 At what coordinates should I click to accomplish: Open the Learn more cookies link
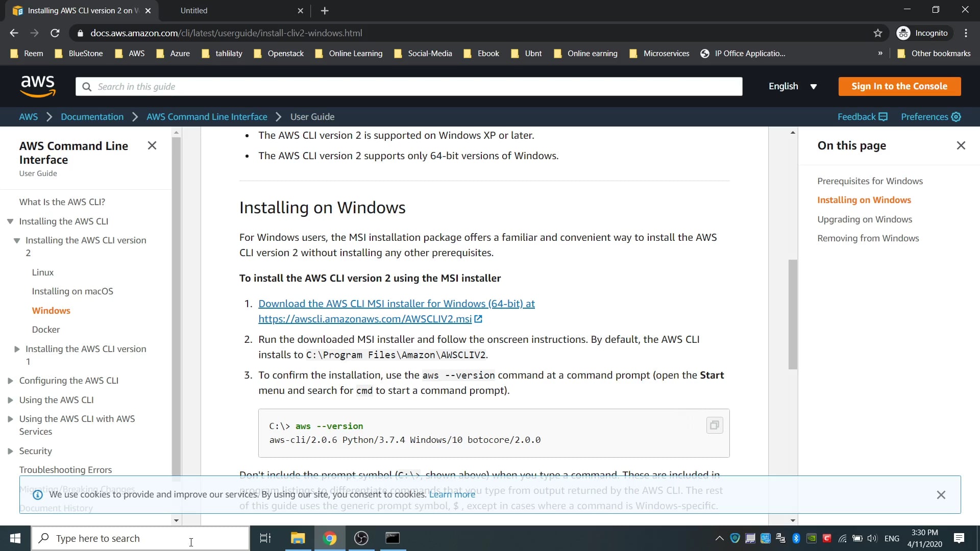tap(451, 494)
